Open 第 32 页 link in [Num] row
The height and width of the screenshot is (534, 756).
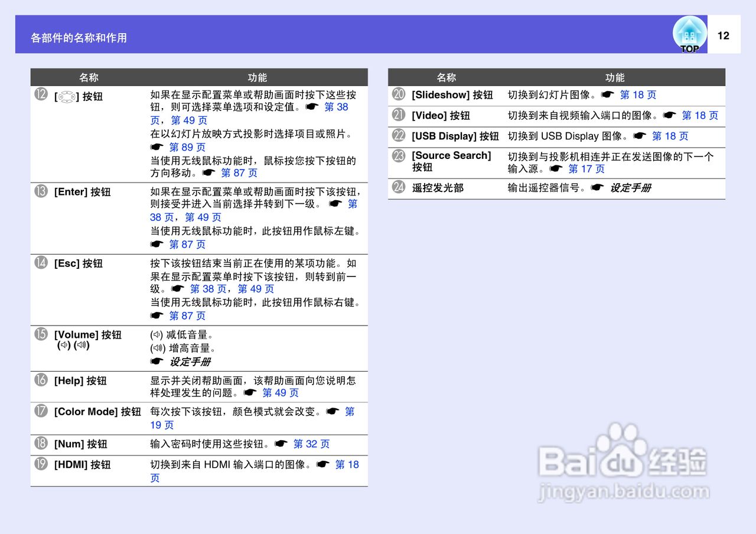pyautogui.click(x=311, y=444)
